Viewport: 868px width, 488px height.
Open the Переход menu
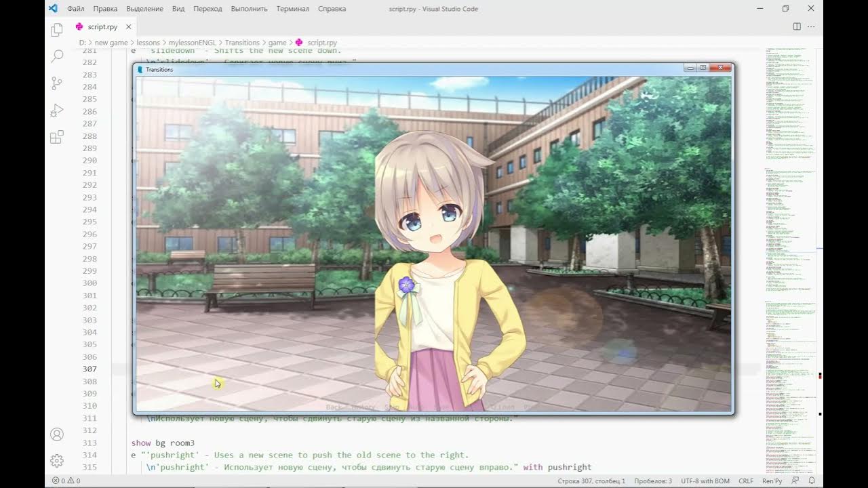(208, 9)
